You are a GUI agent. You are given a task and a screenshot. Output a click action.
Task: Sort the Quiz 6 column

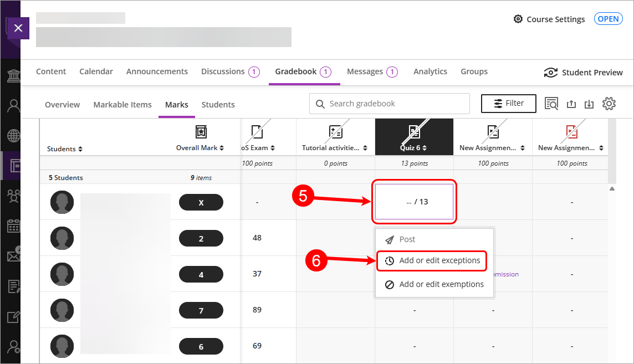[x=424, y=148]
